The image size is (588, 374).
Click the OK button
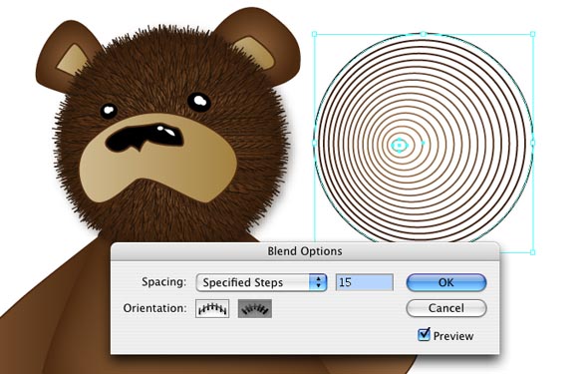[x=446, y=282]
